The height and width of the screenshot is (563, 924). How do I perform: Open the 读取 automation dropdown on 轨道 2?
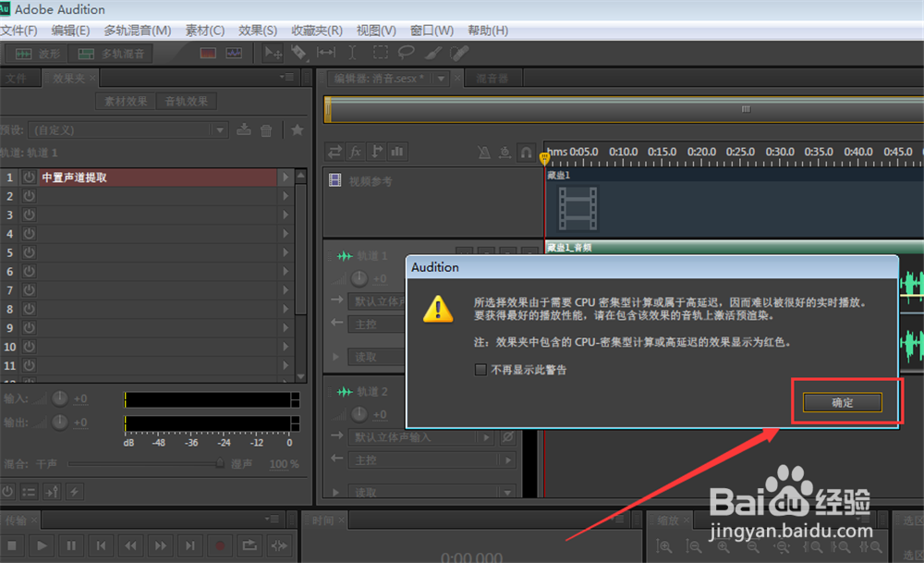pyautogui.click(x=432, y=492)
